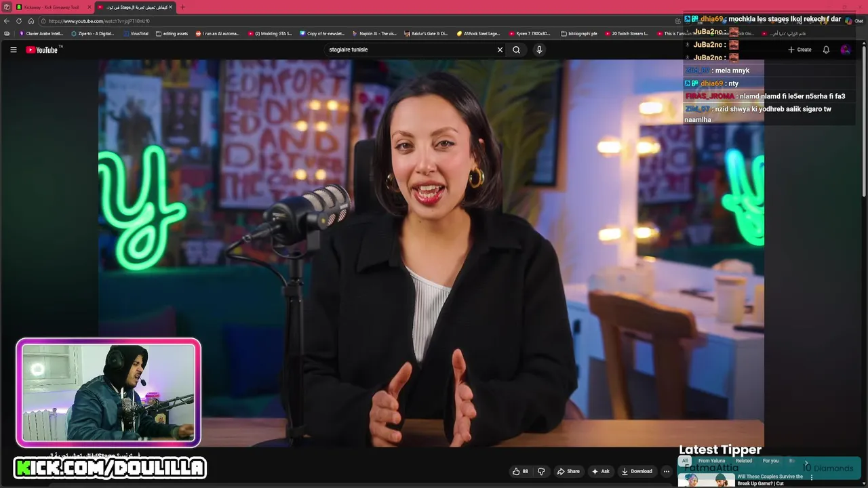The image size is (868, 488).
Task: Click the Download button under the video
Action: pyautogui.click(x=637, y=471)
